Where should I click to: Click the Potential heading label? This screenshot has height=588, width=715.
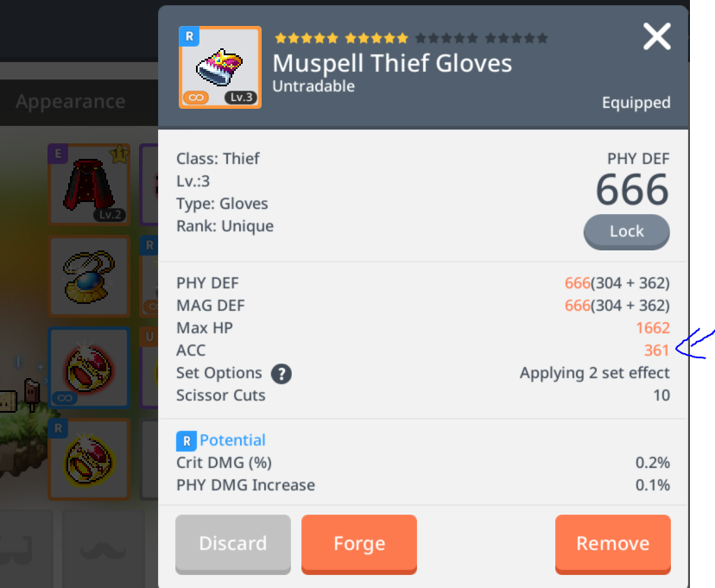[x=232, y=440]
